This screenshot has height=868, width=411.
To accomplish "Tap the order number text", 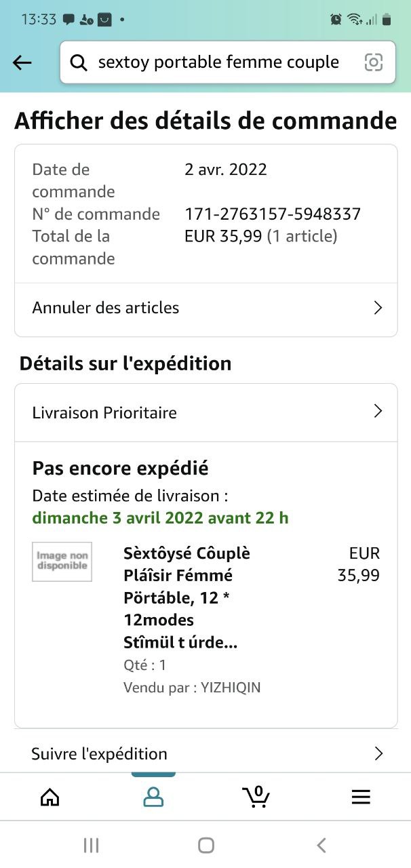I will [272, 214].
